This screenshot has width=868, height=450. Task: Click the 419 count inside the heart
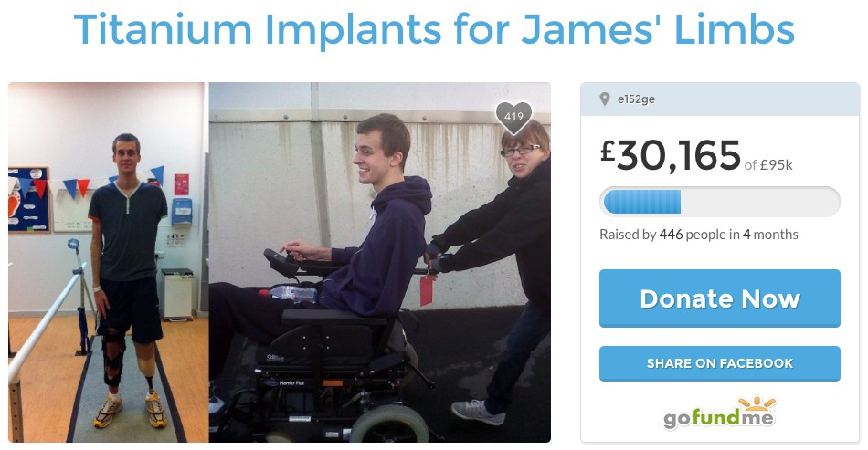point(513,116)
